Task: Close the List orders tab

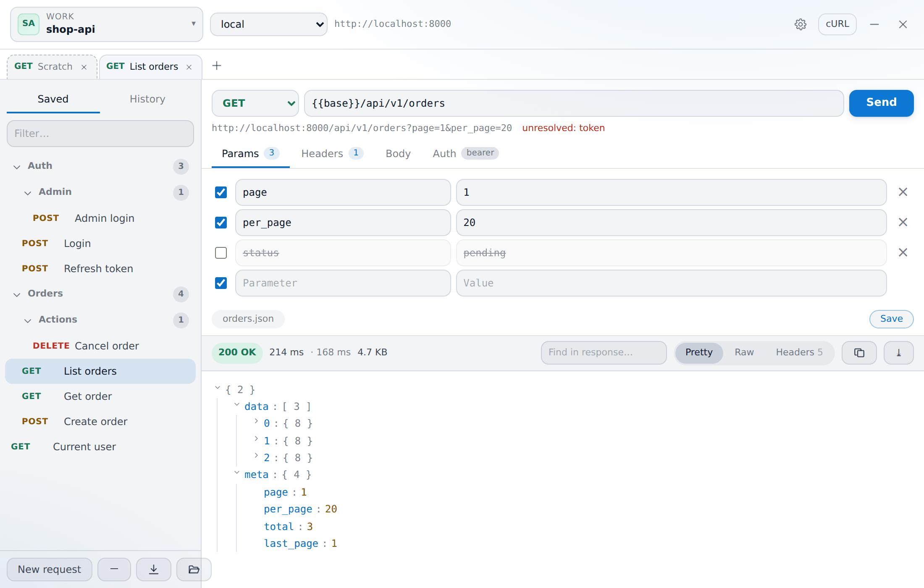Action: click(x=189, y=67)
